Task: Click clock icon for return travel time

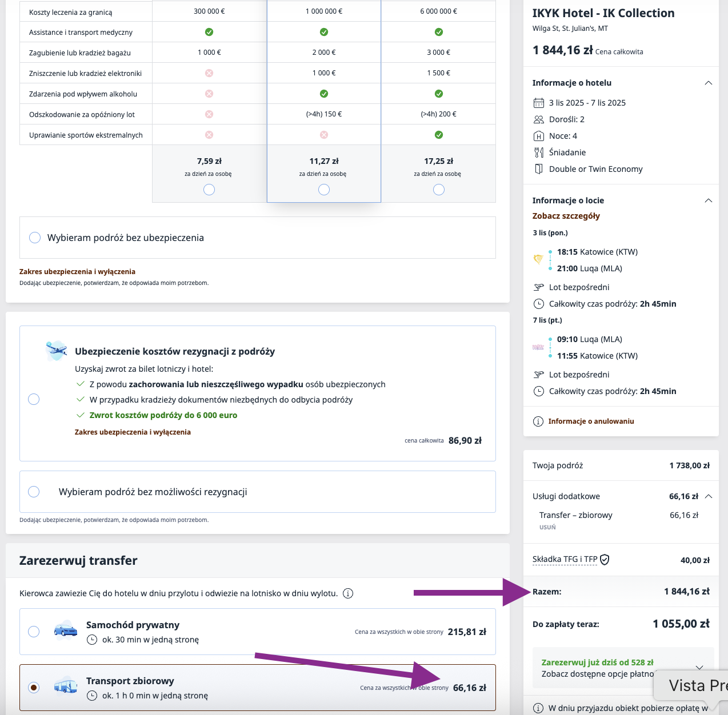Action: coord(539,391)
